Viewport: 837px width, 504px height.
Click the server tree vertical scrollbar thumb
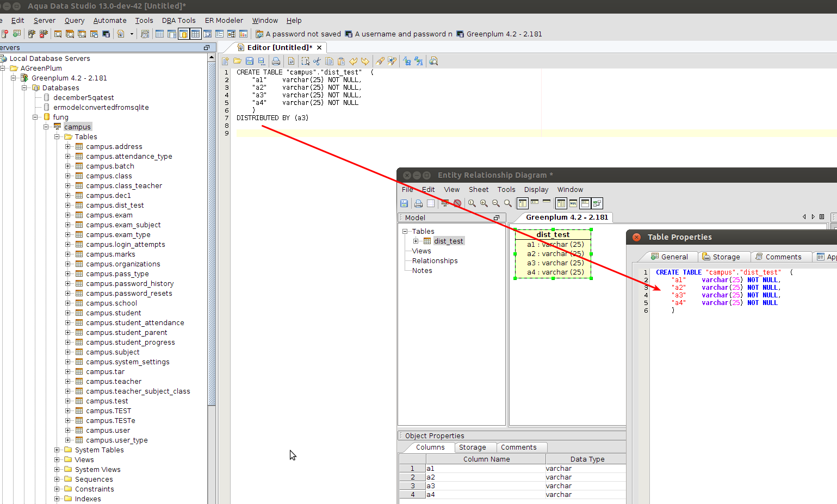point(212,234)
